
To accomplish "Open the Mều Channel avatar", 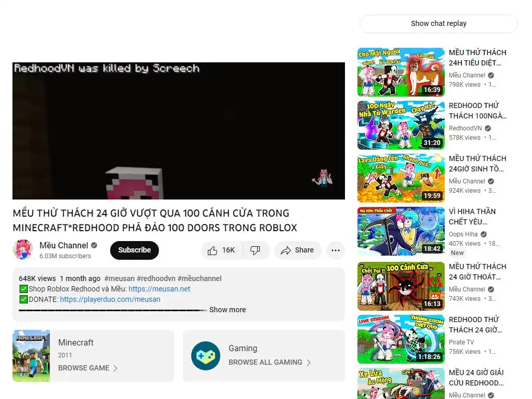I will point(23,250).
